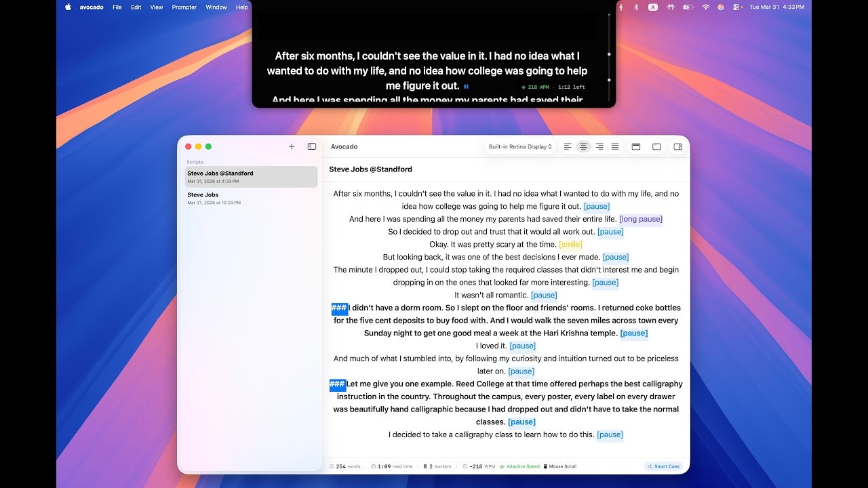This screenshot has height=488, width=868.
Task: Open the Prompter menu
Action: pos(184,7)
